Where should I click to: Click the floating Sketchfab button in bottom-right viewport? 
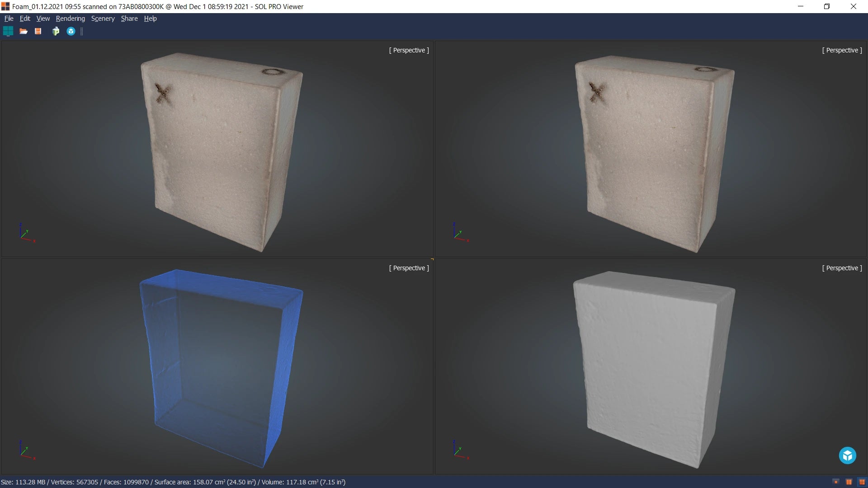(847, 455)
